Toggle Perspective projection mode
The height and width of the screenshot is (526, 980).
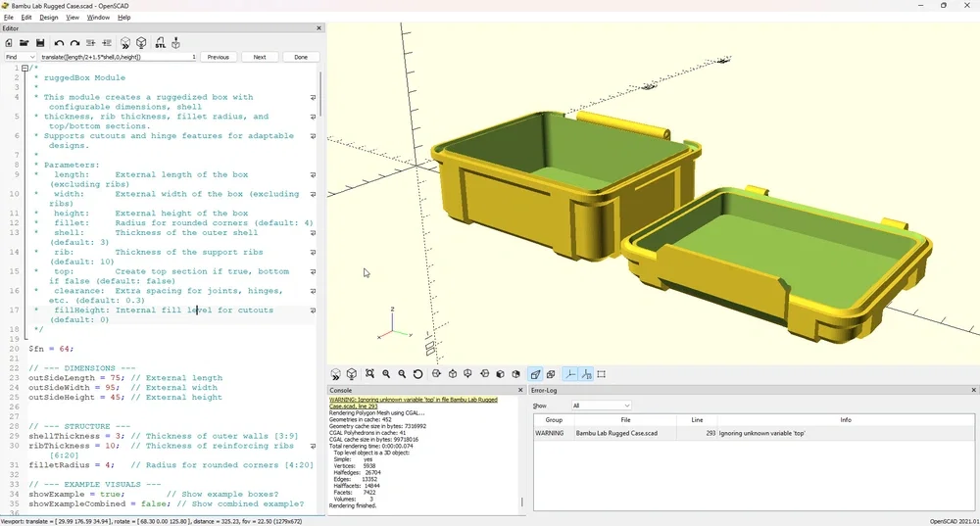tap(535, 374)
